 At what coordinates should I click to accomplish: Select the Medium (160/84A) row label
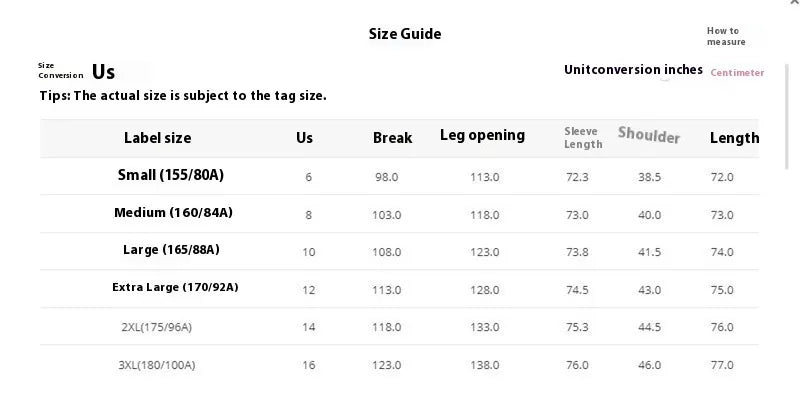pos(173,213)
